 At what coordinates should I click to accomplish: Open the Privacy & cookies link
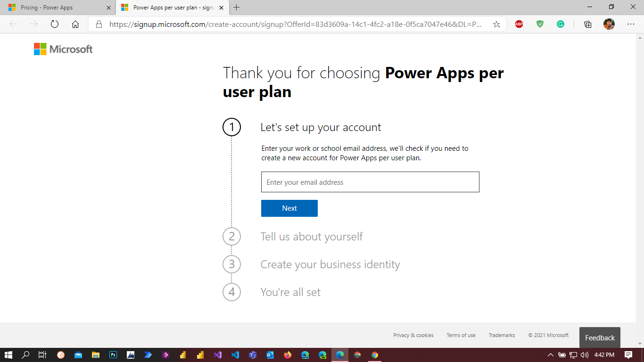[x=413, y=335]
